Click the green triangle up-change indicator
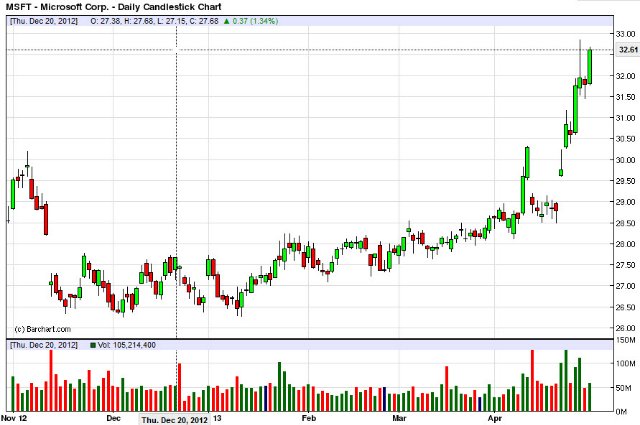 pyautogui.click(x=227, y=21)
